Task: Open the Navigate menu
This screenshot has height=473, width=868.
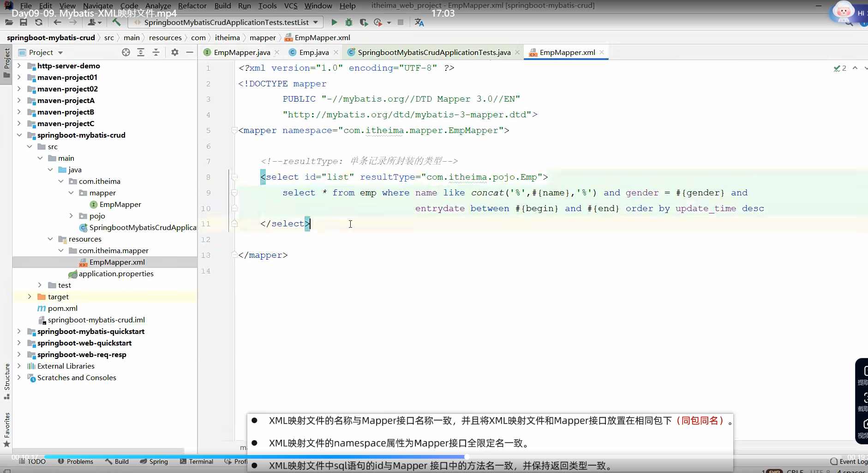Action: 98,6
